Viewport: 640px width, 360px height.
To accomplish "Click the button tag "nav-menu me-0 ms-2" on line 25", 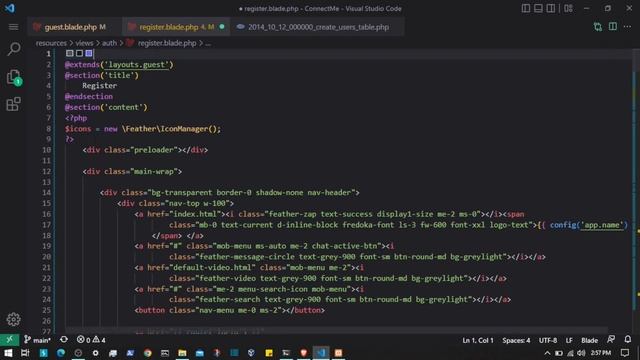I will pos(230,310).
